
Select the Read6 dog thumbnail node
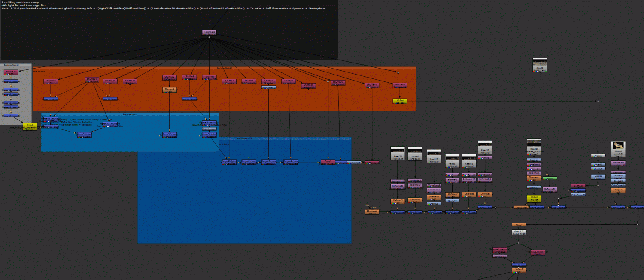tap(618, 148)
